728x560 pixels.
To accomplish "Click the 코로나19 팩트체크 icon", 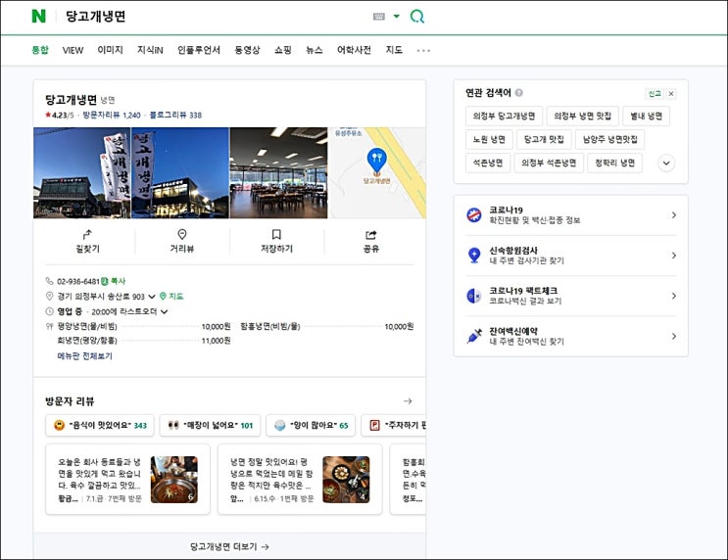I will tap(473, 296).
